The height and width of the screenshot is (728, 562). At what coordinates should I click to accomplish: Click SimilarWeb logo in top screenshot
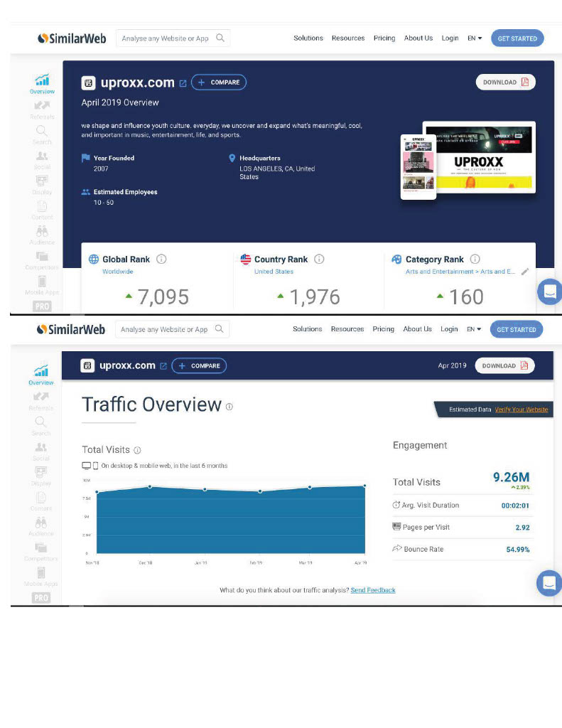(72, 38)
